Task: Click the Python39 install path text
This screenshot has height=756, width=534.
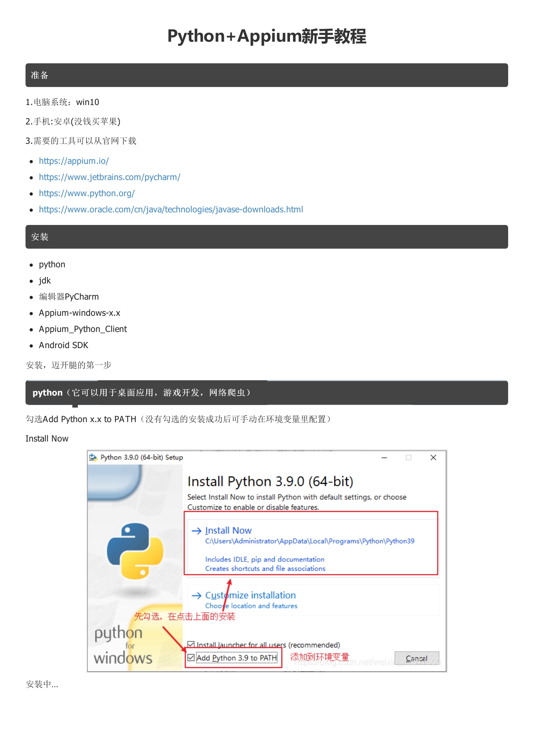Action: pos(309,541)
